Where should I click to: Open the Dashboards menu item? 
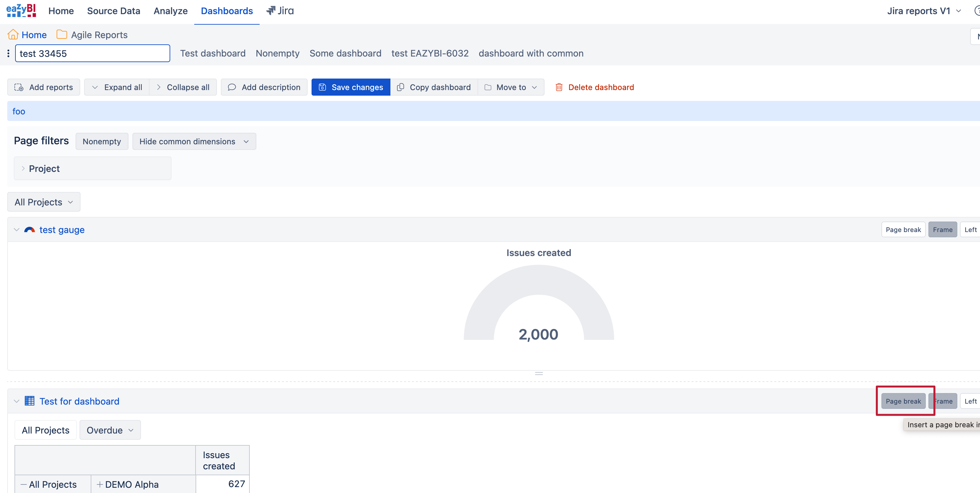[x=227, y=11]
